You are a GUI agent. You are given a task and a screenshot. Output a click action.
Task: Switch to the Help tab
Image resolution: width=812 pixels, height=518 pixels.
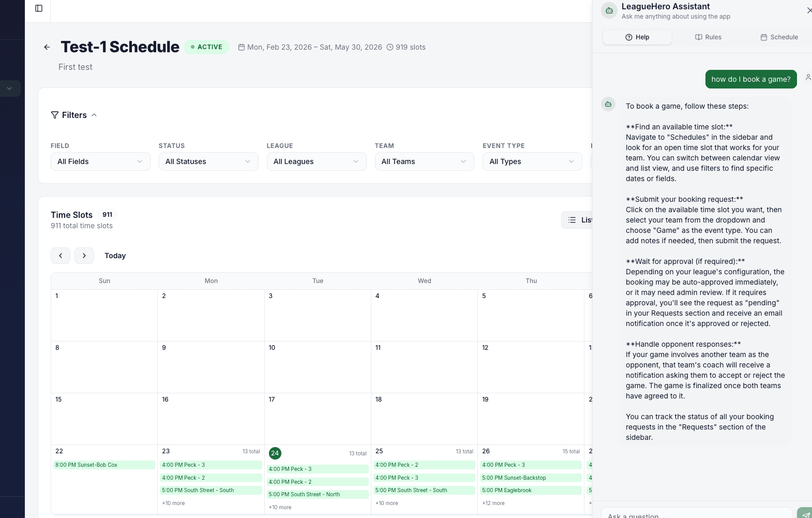tap(637, 37)
